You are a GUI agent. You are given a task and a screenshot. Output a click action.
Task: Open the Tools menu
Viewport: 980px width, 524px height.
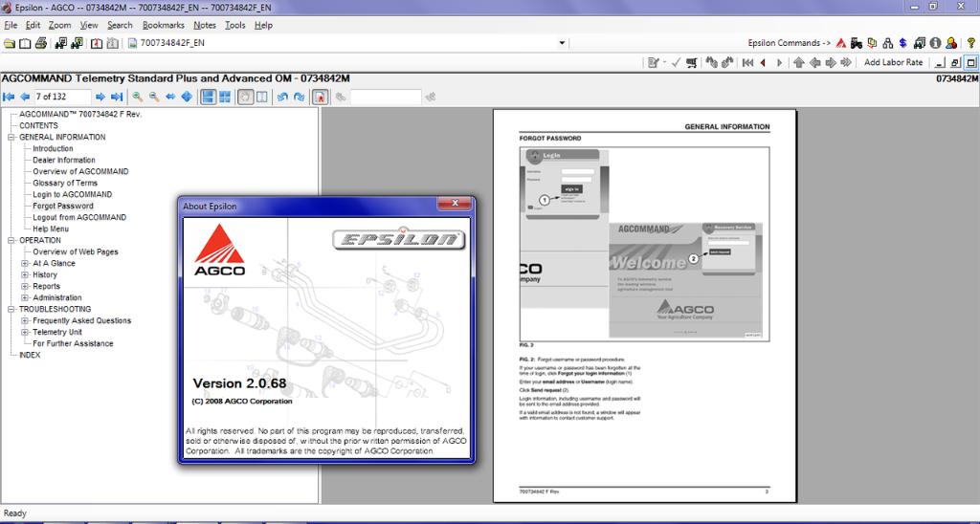point(235,26)
